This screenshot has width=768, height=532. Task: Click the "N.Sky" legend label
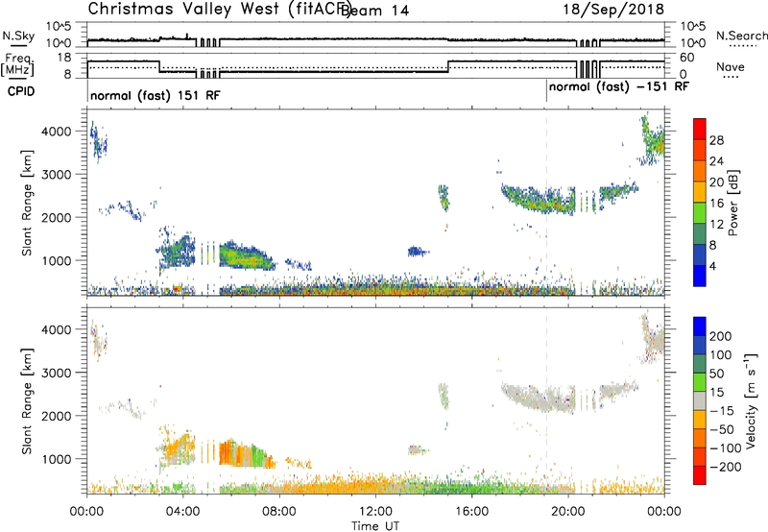pos(18,36)
